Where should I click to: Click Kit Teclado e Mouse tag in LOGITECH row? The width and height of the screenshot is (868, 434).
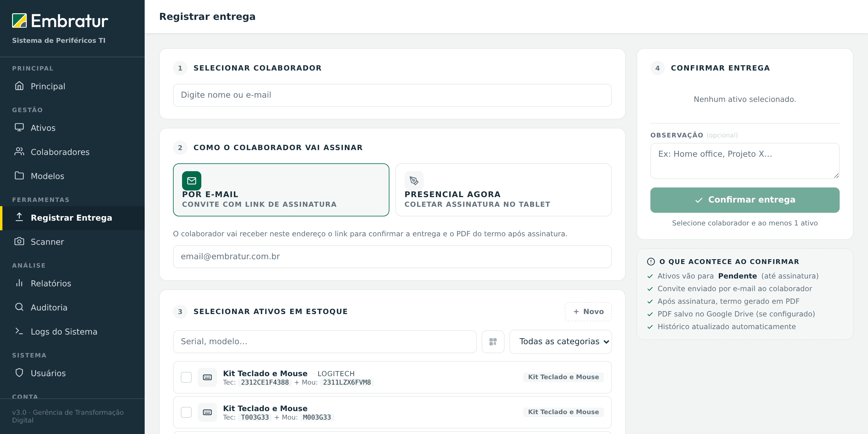pyautogui.click(x=563, y=377)
